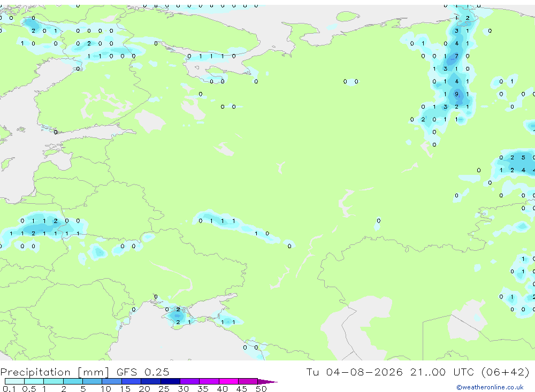Click the '35' legend scale label

point(203,389)
